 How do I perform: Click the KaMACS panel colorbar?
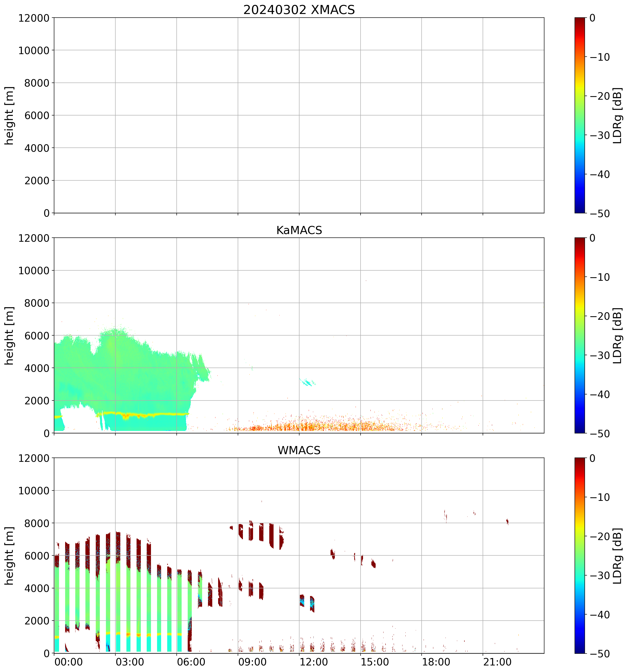coord(580,335)
